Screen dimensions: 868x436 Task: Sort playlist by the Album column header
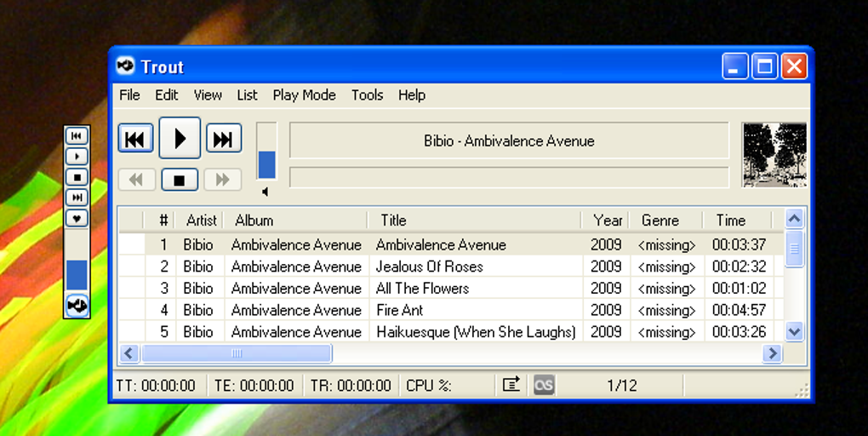(295, 221)
